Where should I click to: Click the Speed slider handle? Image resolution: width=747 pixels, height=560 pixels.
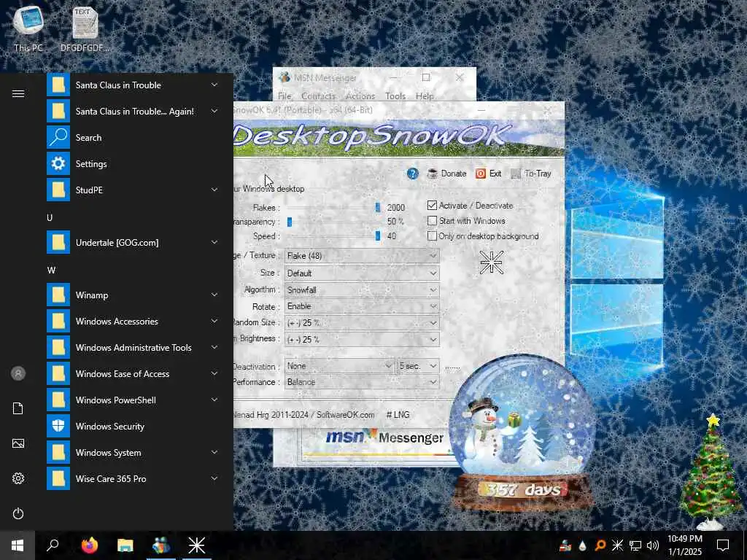(378, 236)
